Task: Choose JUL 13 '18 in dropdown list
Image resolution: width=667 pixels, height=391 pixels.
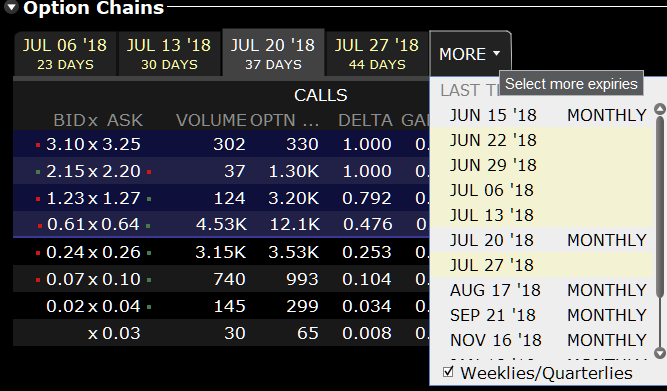Action: pos(542,215)
